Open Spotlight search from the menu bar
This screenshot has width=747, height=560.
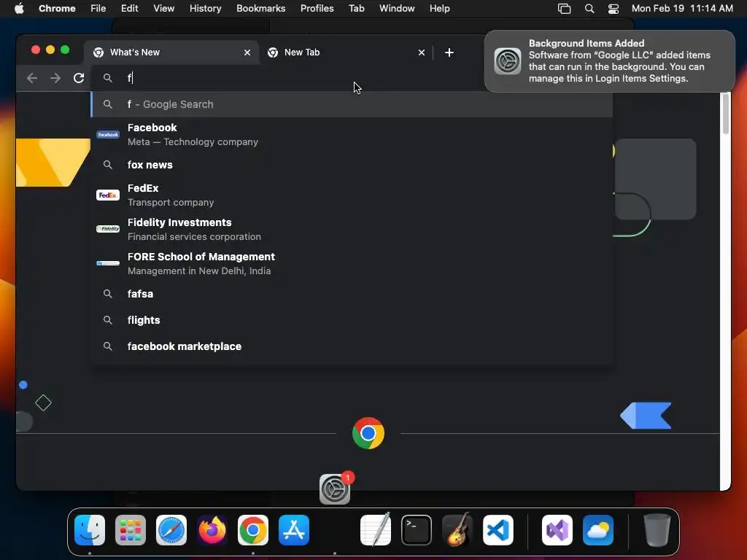point(589,9)
